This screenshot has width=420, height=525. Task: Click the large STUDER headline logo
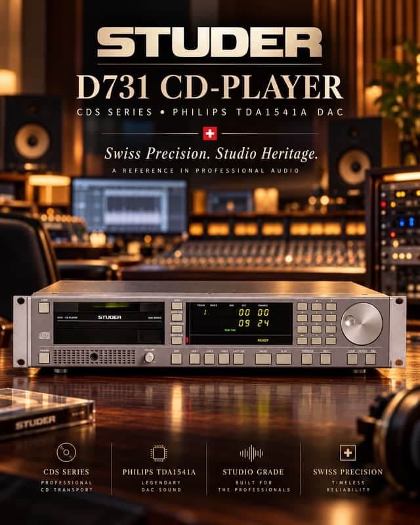(x=209, y=42)
